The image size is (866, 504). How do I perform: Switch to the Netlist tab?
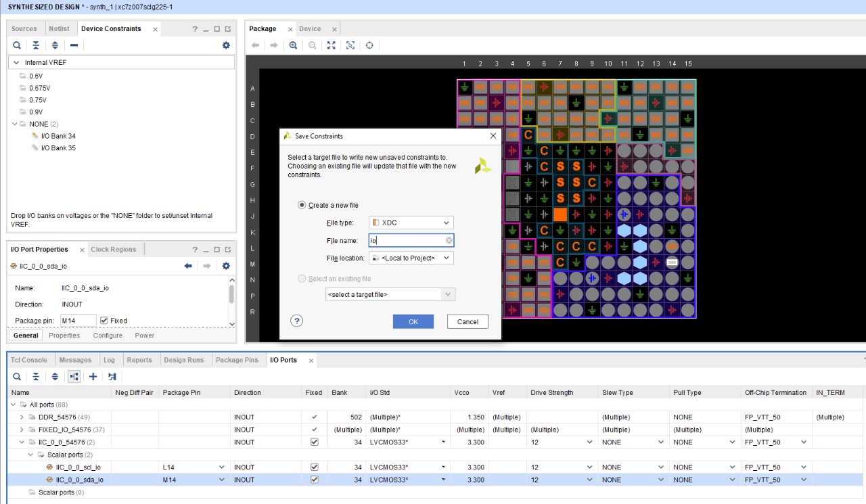[60, 29]
